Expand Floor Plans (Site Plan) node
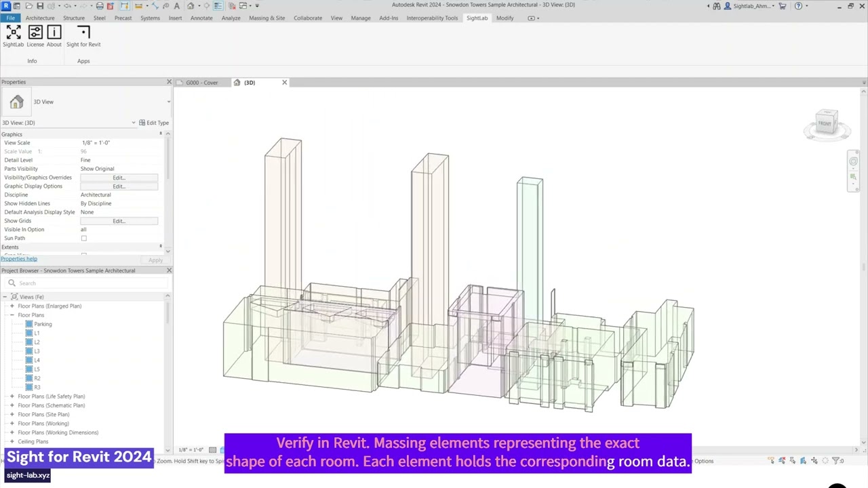Screen dimensions: 868x488 (x=12, y=414)
